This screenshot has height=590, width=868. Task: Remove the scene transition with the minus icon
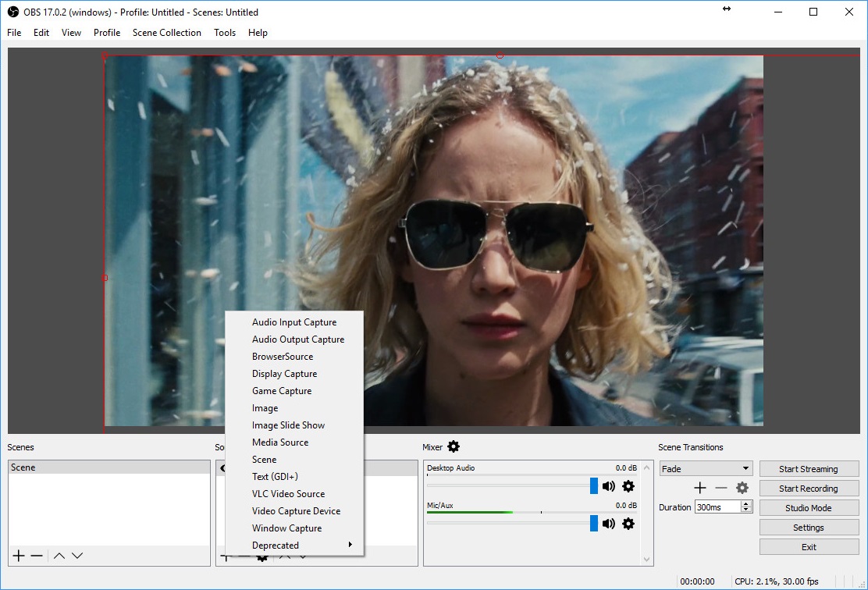[720, 488]
